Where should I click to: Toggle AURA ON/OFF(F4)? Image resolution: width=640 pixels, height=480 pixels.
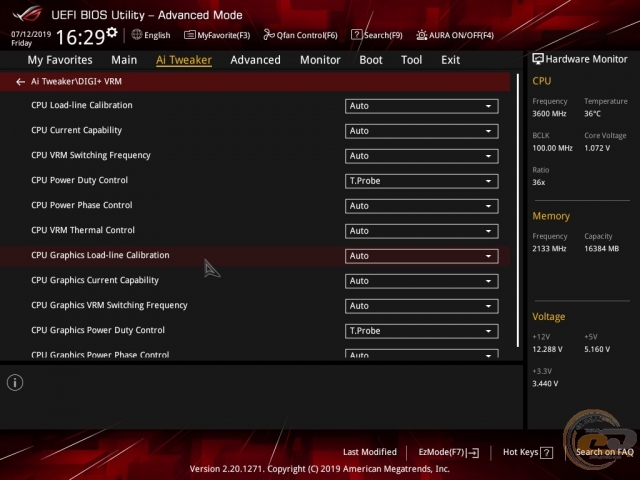coord(455,35)
